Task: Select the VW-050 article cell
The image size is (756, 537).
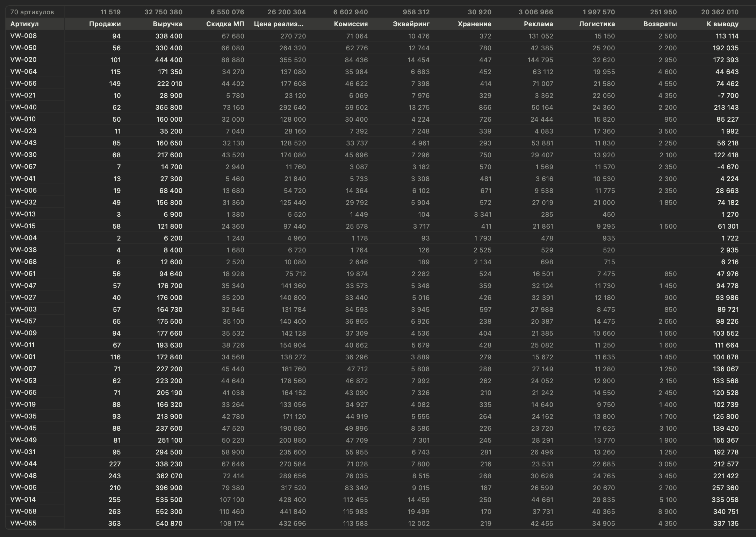Action: pyautogui.click(x=23, y=48)
